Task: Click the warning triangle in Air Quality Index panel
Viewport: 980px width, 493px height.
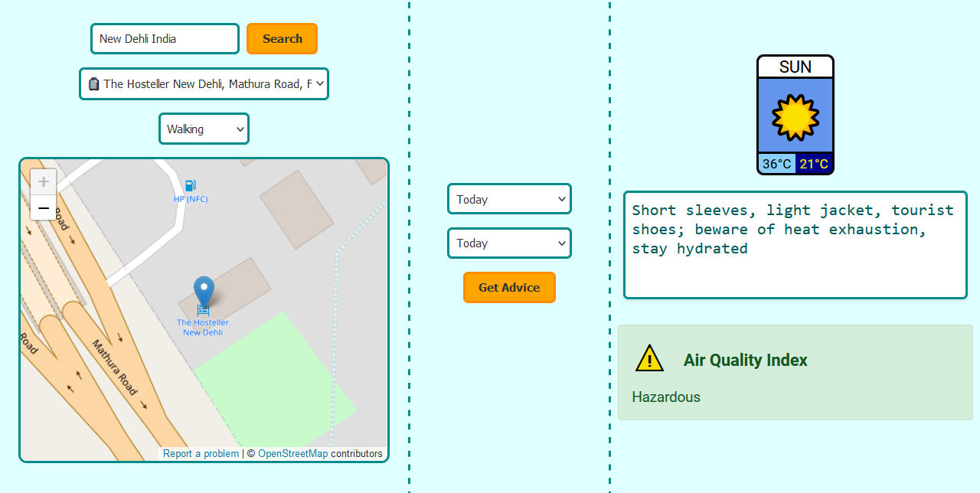Action: tap(648, 358)
